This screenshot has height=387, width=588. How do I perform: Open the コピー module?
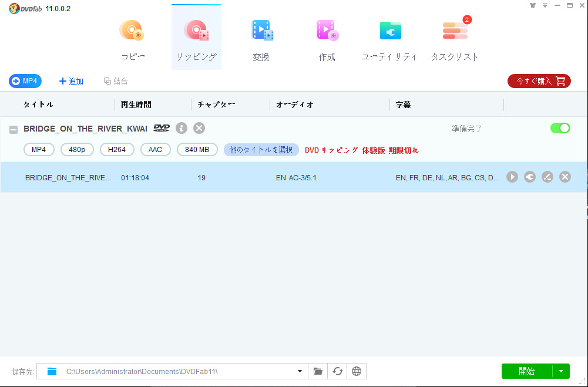coord(133,39)
